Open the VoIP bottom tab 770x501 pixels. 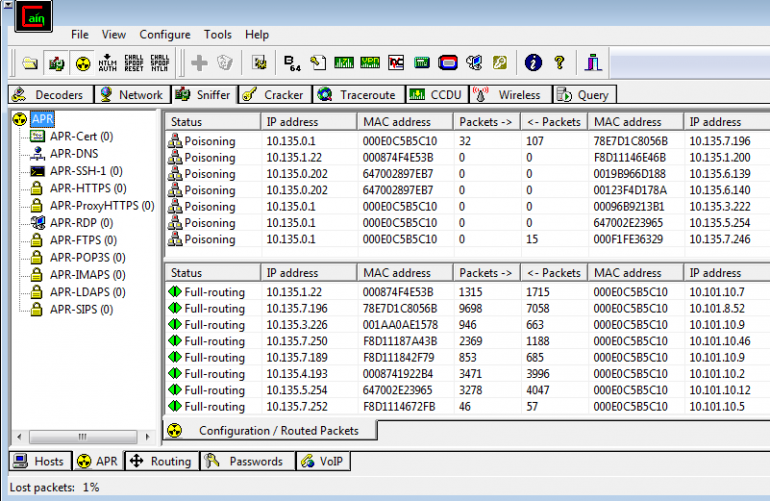pyautogui.click(x=323, y=461)
